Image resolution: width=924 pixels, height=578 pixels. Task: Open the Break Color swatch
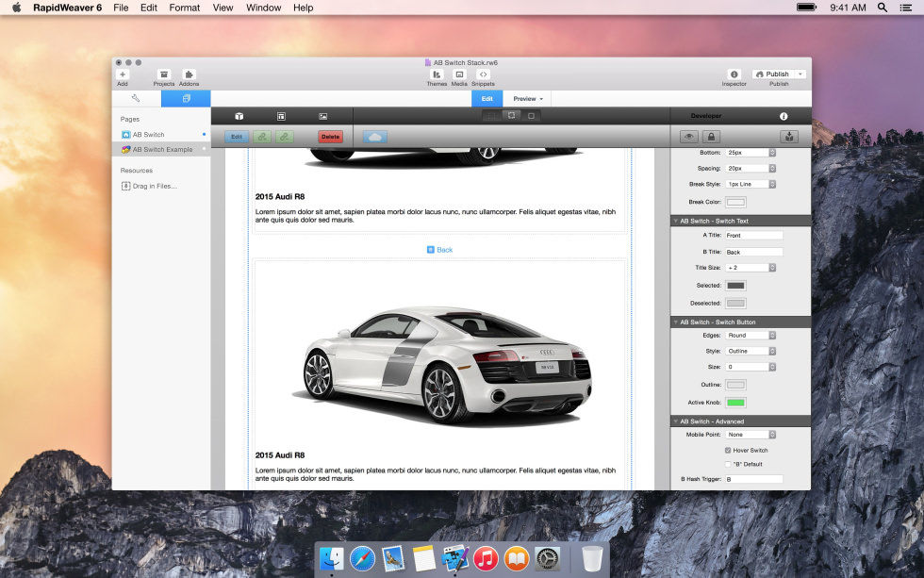(735, 202)
